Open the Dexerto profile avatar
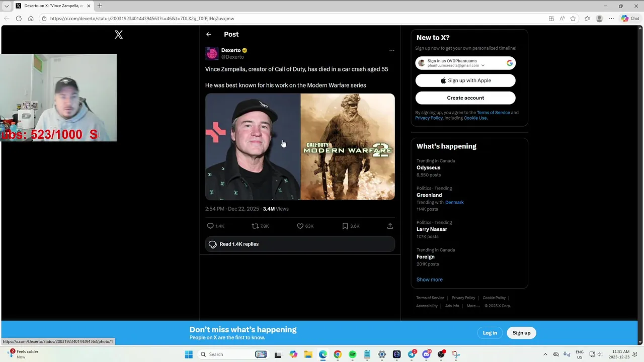The height and width of the screenshot is (362, 644). [x=212, y=53]
